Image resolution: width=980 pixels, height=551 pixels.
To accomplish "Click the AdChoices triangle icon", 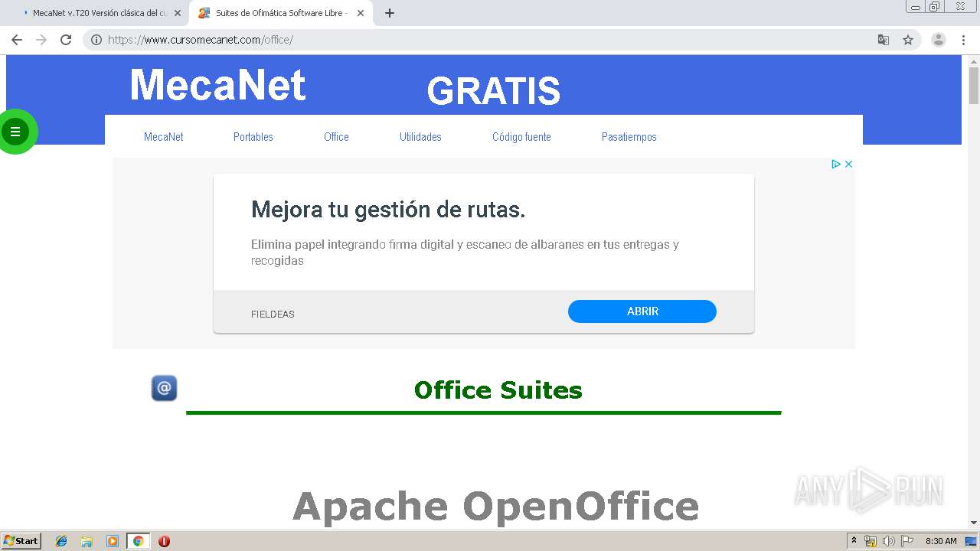I will (836, 164).
